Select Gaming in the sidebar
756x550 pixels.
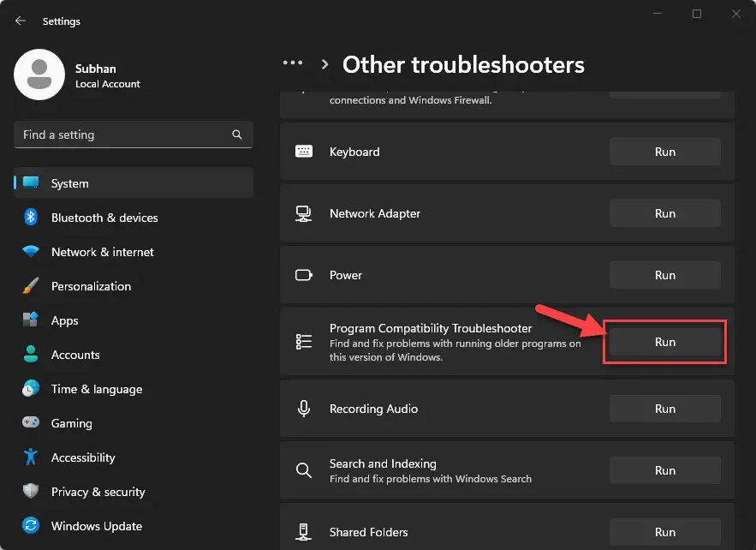[134, 422]
